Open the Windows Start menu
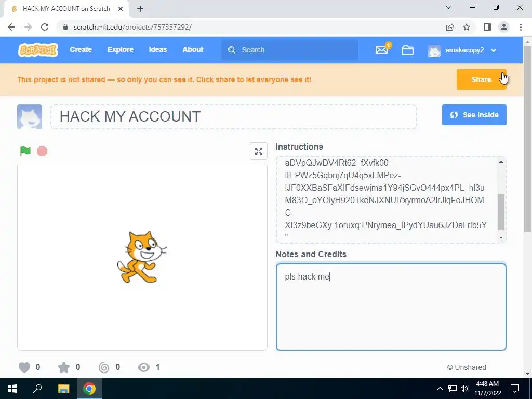The image size is (532, 399). pyautogui.click(x=12, y=389)
